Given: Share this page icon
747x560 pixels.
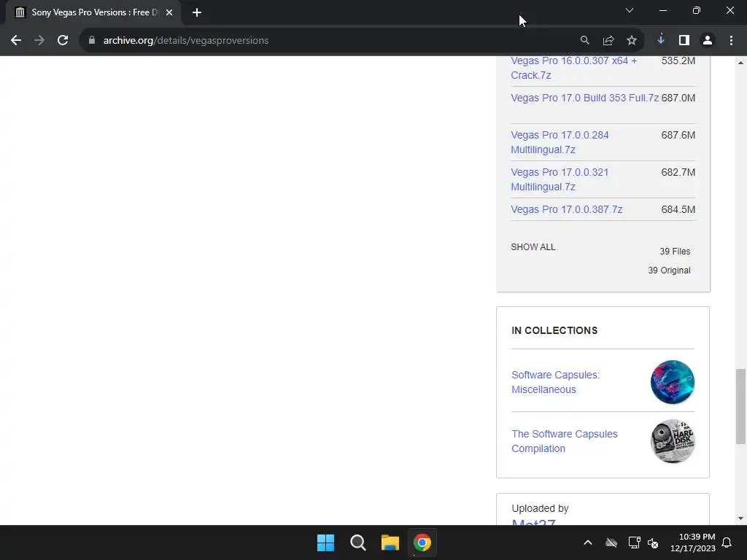Looking at the screenshot, I should click(x=608, y=41).
